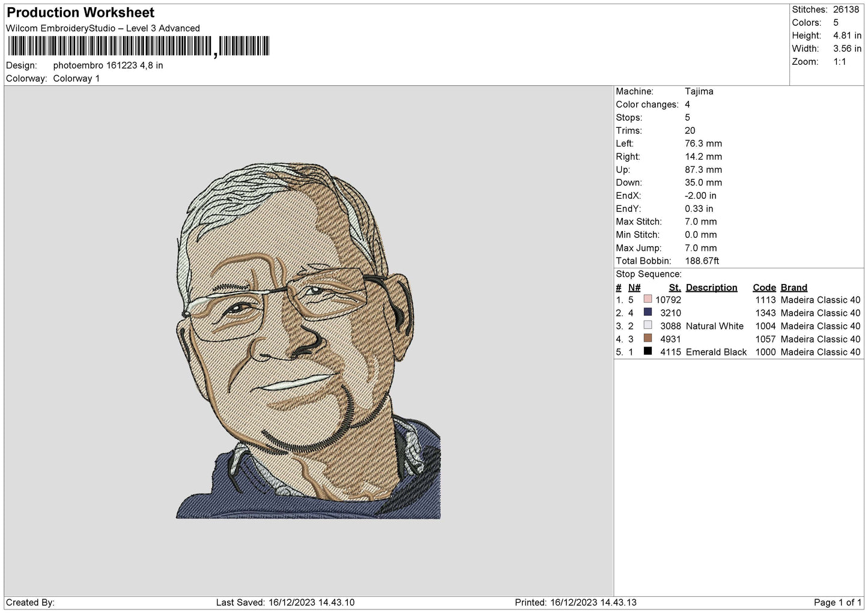This screenshot has width=868, height=613.
Task: Click the 'St.' column header
Action: pos(675,288)
